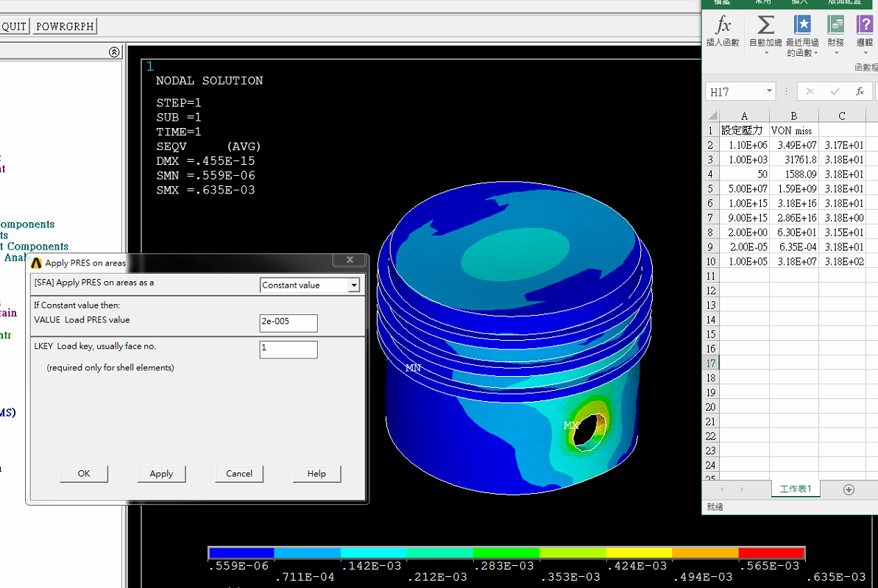Expand the Name Box dropdown showing H17
The image size is (878, 588).
[770, 91]
